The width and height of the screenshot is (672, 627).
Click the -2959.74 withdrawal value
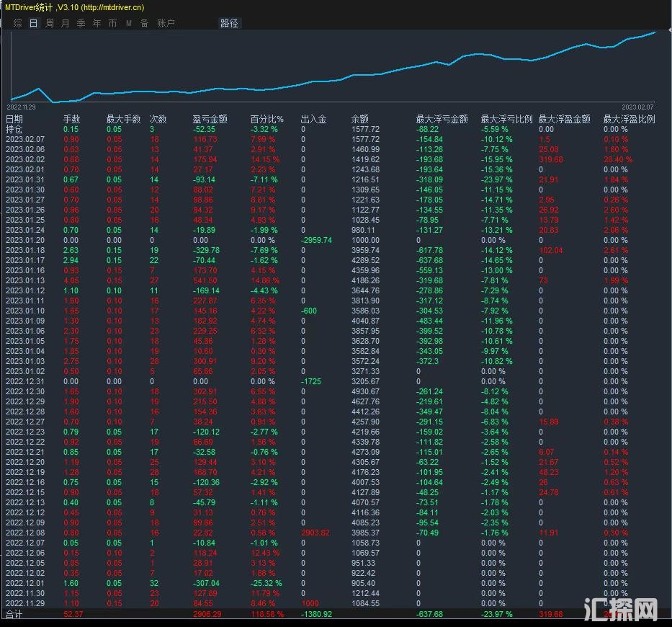[x=316, y=240]
